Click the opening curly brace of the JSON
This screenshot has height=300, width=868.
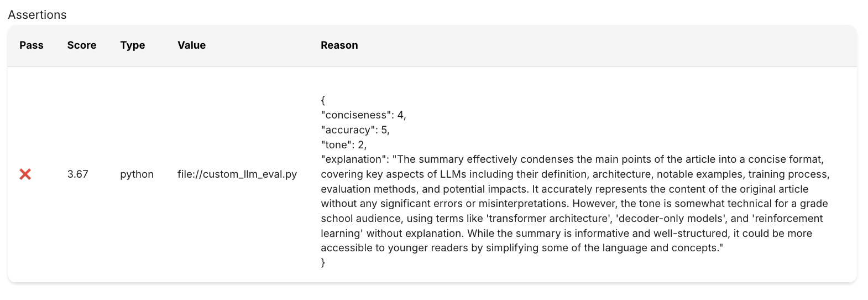pos(323,100)
